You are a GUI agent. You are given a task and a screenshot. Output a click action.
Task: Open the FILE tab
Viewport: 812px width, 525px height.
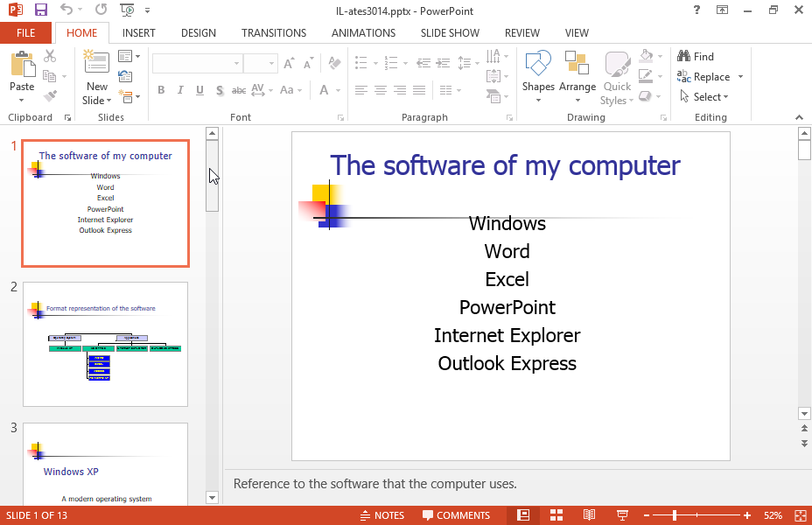pos(26,32)
